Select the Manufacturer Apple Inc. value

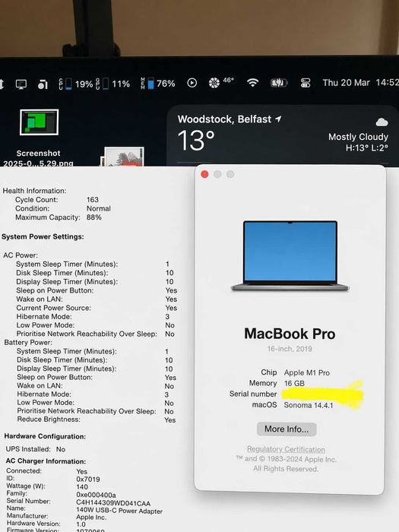click(x=91, y=518)
